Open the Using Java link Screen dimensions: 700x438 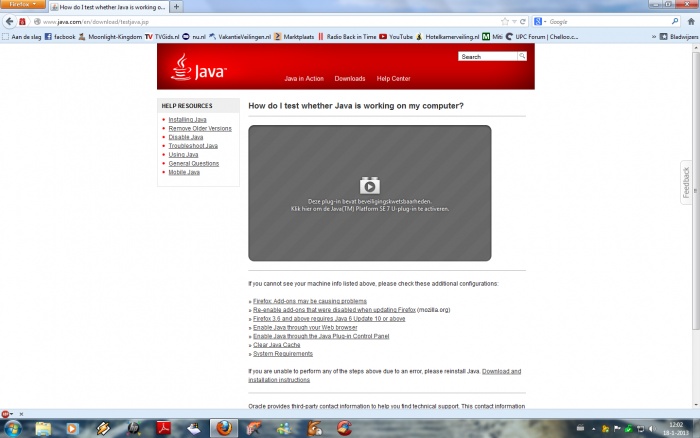pyautogui.click(x=183, y=154)
